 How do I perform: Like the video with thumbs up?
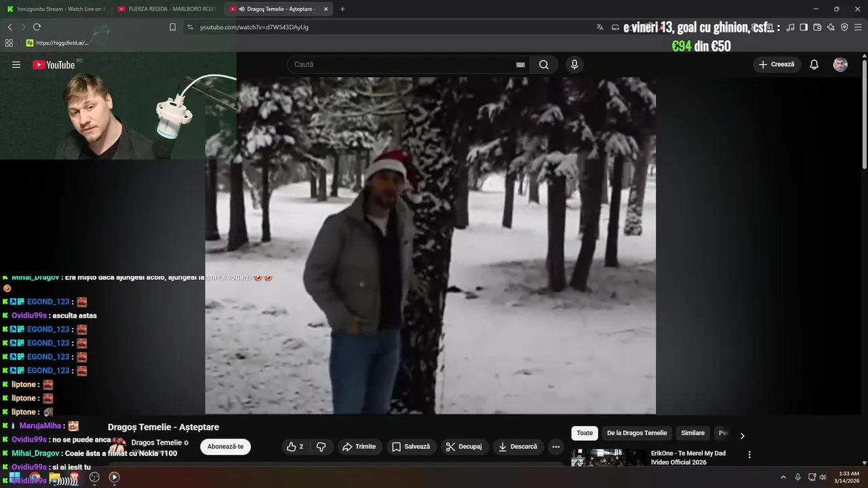[295, 447]
